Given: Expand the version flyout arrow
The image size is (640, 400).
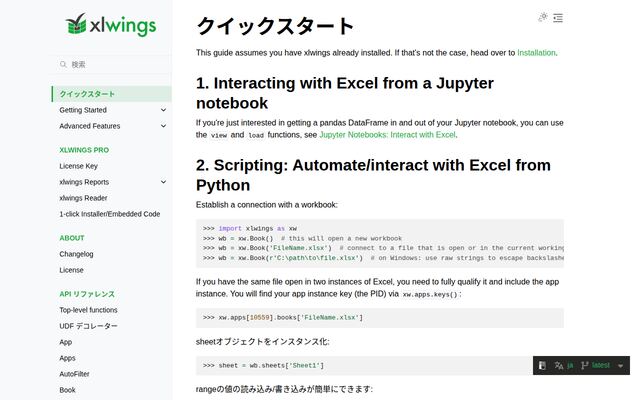Looking at the screenshot, I should point(620,366).
